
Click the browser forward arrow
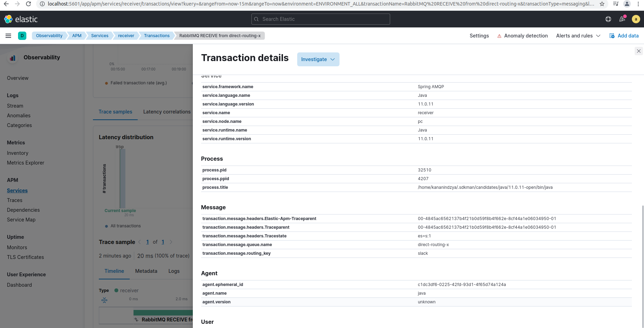coord(17,4)
